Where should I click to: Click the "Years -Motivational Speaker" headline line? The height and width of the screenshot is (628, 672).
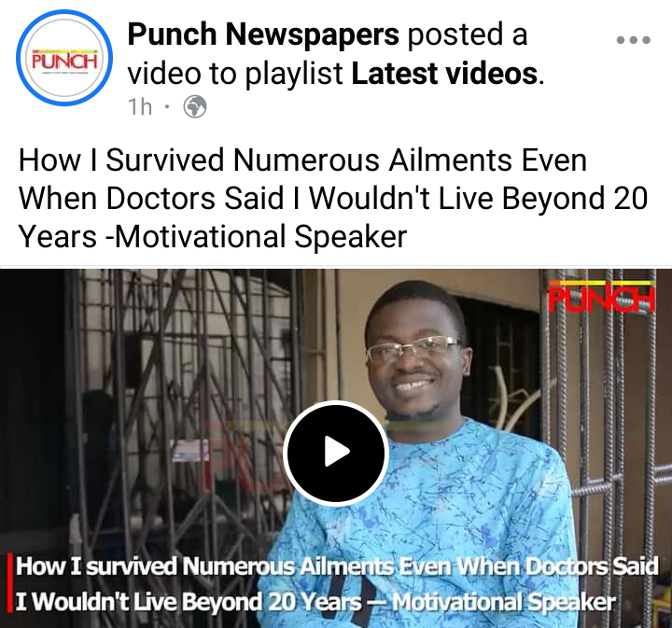click(213, 236)
